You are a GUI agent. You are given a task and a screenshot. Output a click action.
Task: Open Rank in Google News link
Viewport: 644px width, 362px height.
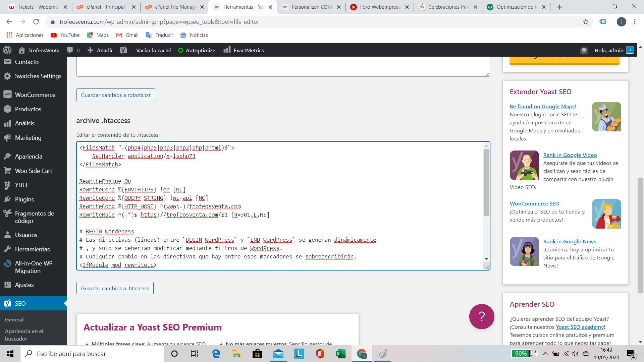[570, 241]
